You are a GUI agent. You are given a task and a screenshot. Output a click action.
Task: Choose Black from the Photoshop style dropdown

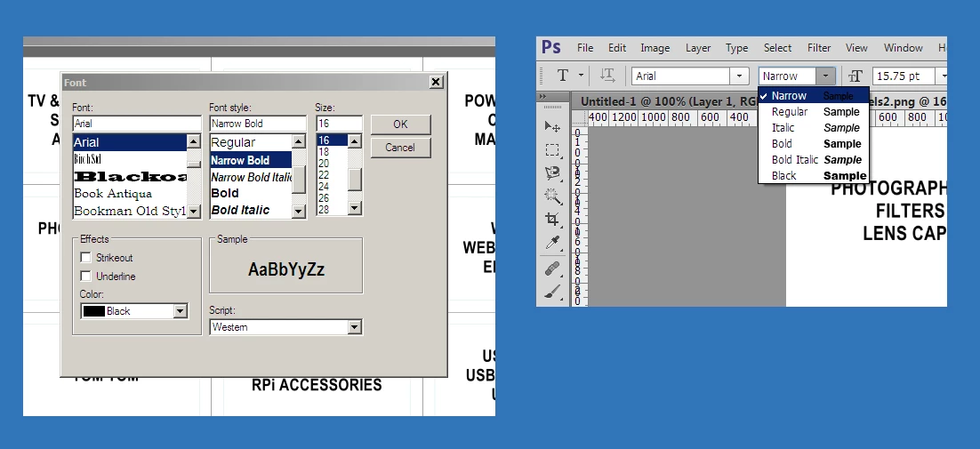pyautogui.click(x=814, y=175)
